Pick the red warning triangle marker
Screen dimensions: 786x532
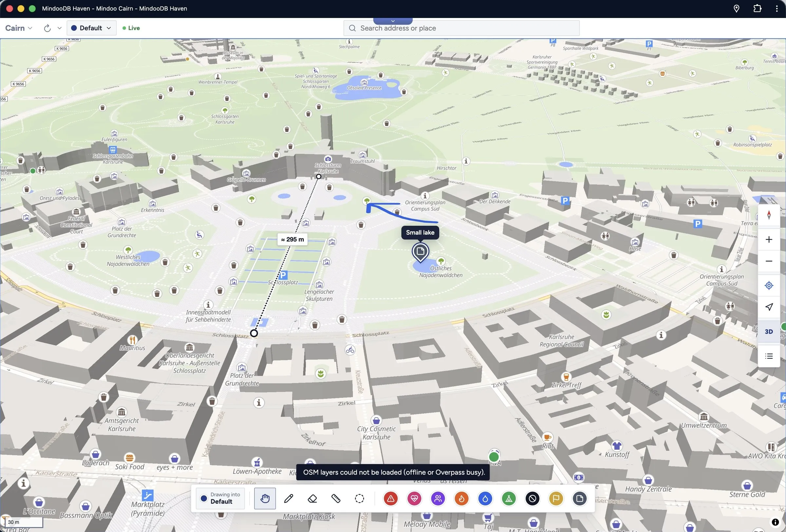(x=391, y=498)
